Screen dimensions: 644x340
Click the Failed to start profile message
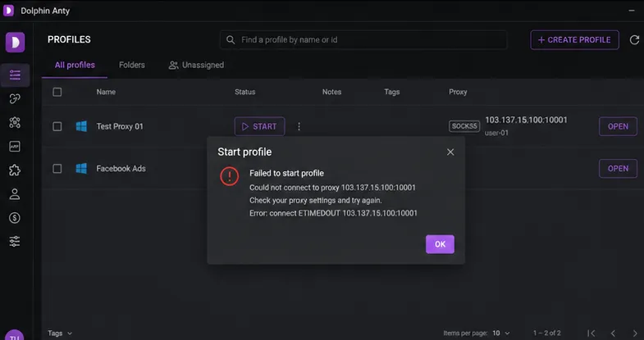point(286,173)
